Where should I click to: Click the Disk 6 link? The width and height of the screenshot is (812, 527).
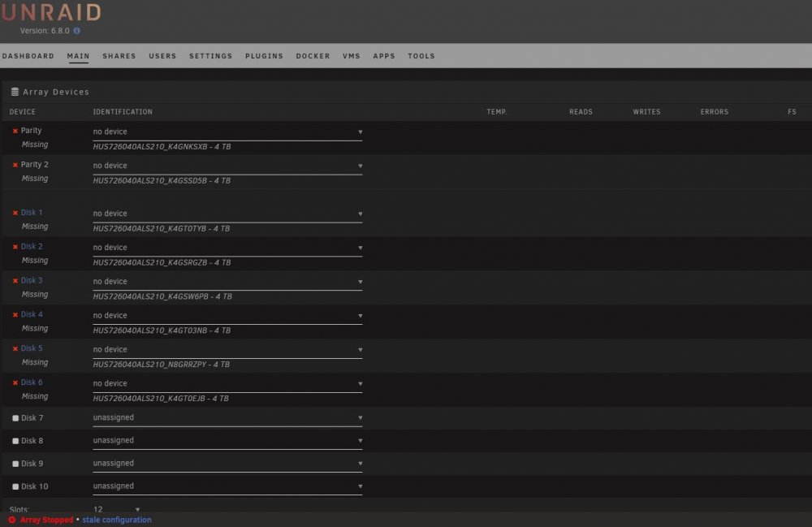tap(32, 382)
